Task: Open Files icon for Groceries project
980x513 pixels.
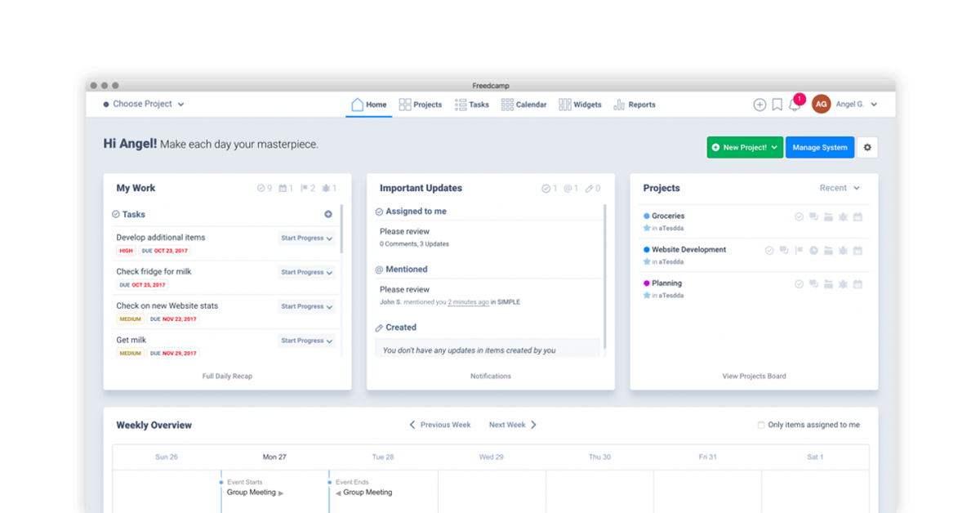Action: click(x=828, y=216)
